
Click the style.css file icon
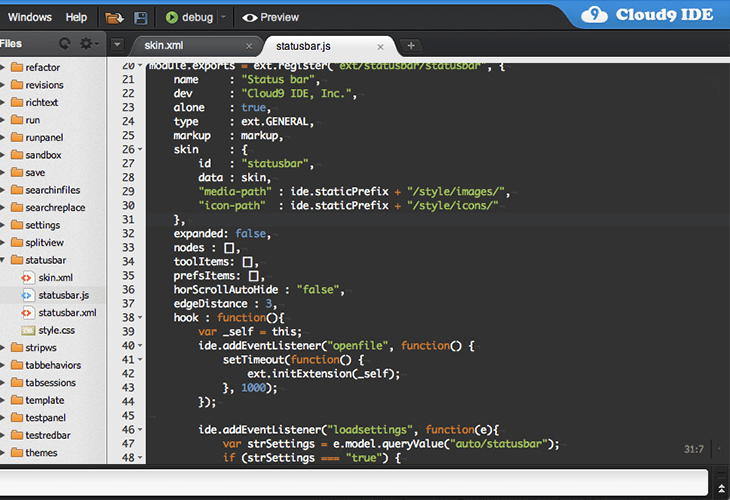click(x=28, y=330)
